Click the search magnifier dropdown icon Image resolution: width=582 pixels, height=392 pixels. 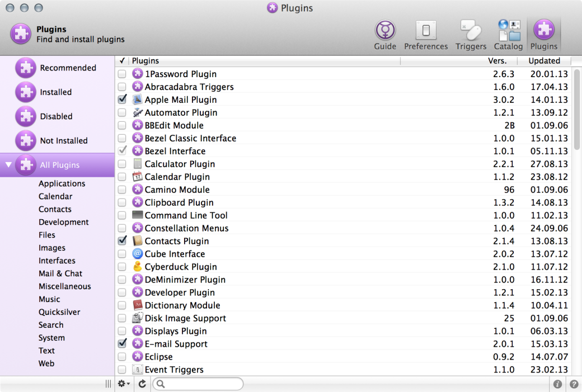(161, 384)
